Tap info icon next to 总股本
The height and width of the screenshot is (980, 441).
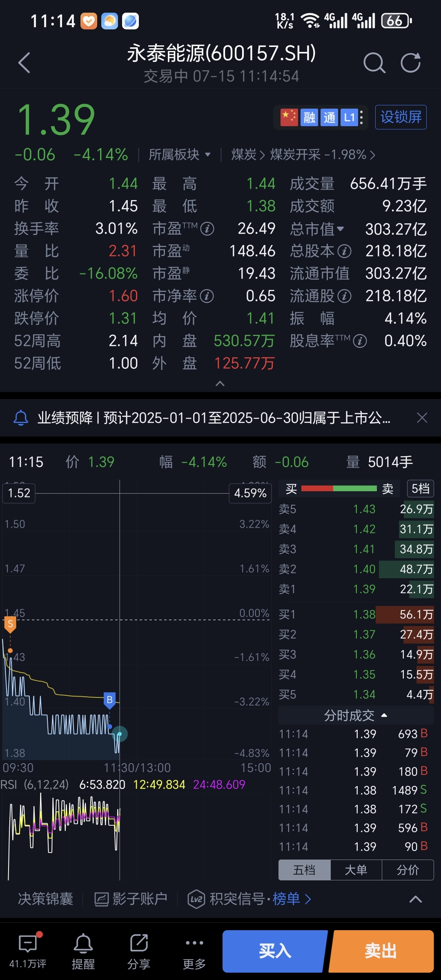(x=345, y=251)
